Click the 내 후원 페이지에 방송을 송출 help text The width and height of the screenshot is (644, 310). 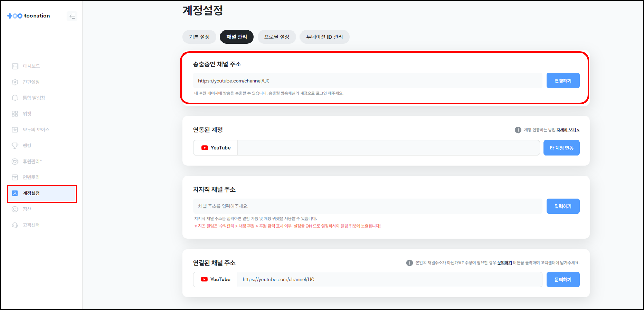click(269, 93)
